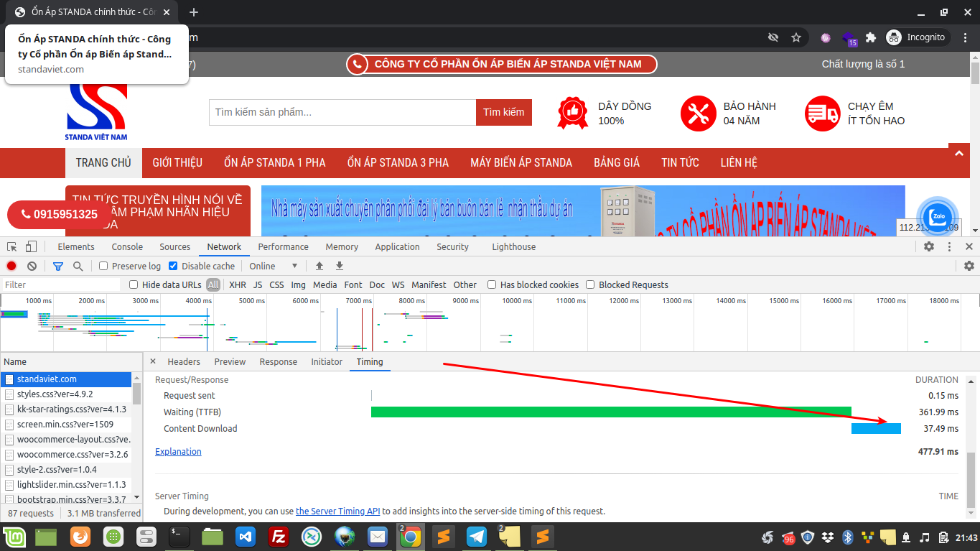980x551 pixels.
Task: Open the BẢNG GIÁ menu item
Action: [617, 162]
